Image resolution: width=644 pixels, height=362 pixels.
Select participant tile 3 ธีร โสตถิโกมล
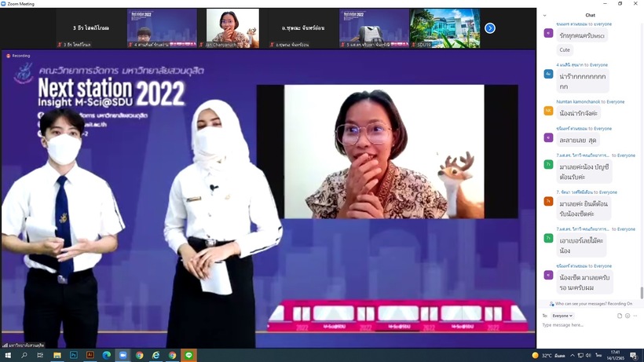point(91,28)
